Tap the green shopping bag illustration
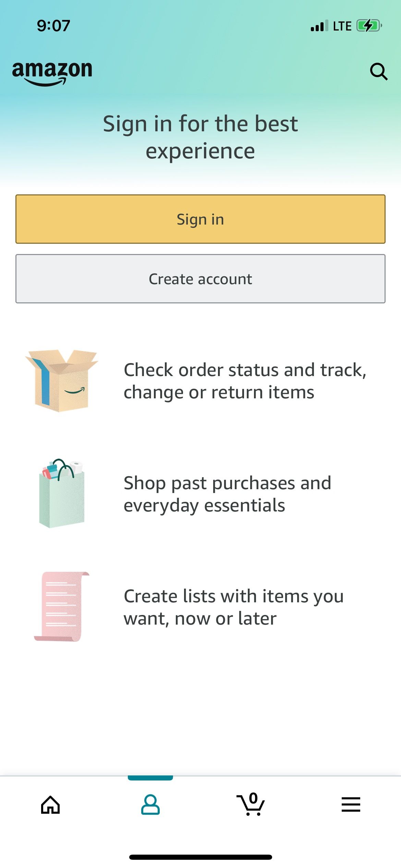 coord(62,493)
